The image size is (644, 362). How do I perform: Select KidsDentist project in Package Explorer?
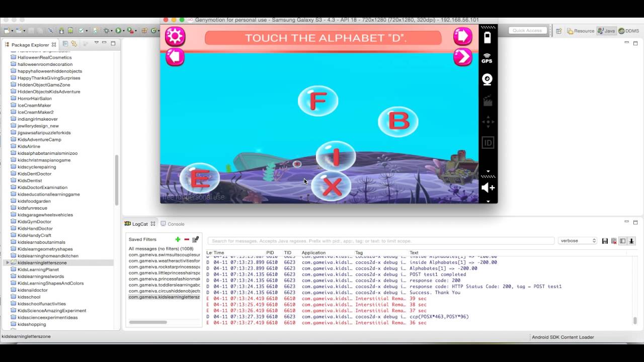(30, 180)
